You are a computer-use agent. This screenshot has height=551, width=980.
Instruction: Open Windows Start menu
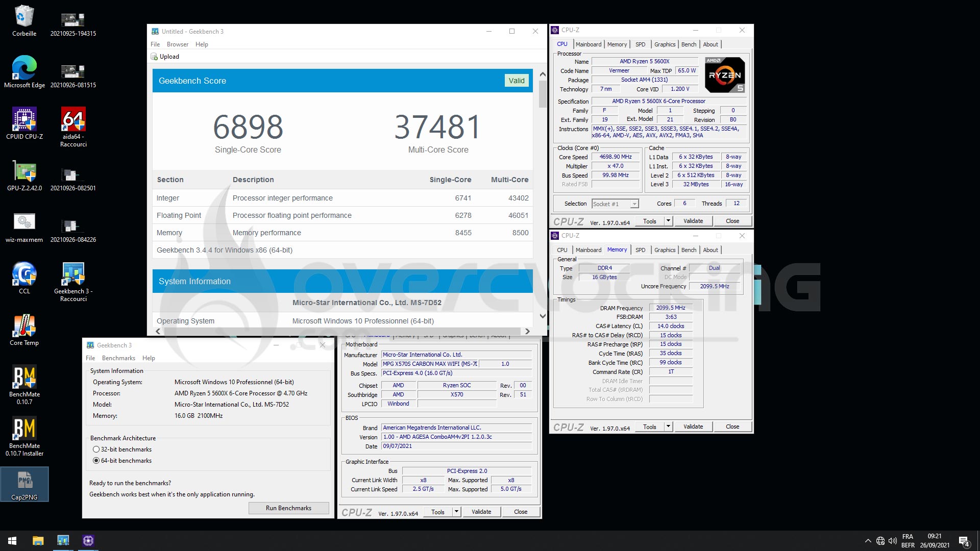point(12,541)
